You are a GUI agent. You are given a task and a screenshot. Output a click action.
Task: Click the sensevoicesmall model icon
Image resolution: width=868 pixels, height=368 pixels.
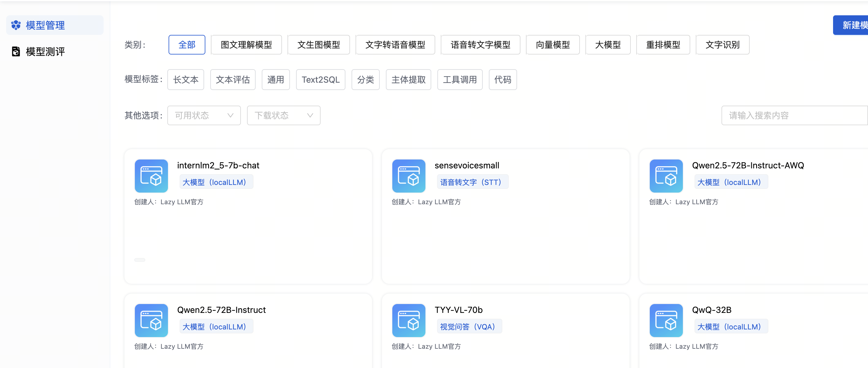(x=408, y=176)
